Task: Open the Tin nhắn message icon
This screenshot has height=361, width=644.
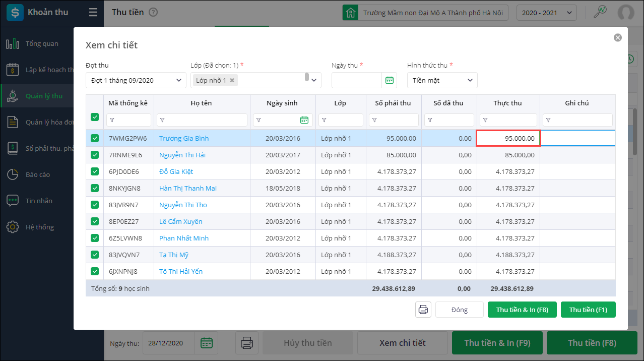Action: pyautogui.click(x=13, y=201)
